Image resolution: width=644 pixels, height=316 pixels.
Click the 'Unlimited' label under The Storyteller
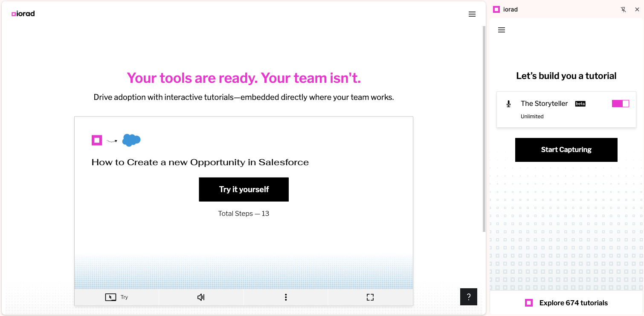coord(532,117)
